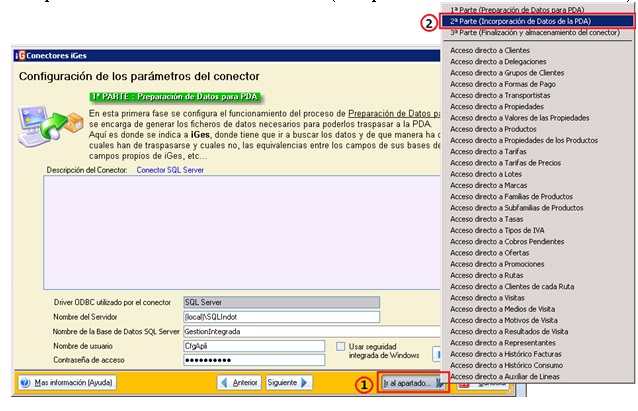Click the help icon beside Mas información
The width and height of the screenshot is (638, 411).
(x=24, y=382)
